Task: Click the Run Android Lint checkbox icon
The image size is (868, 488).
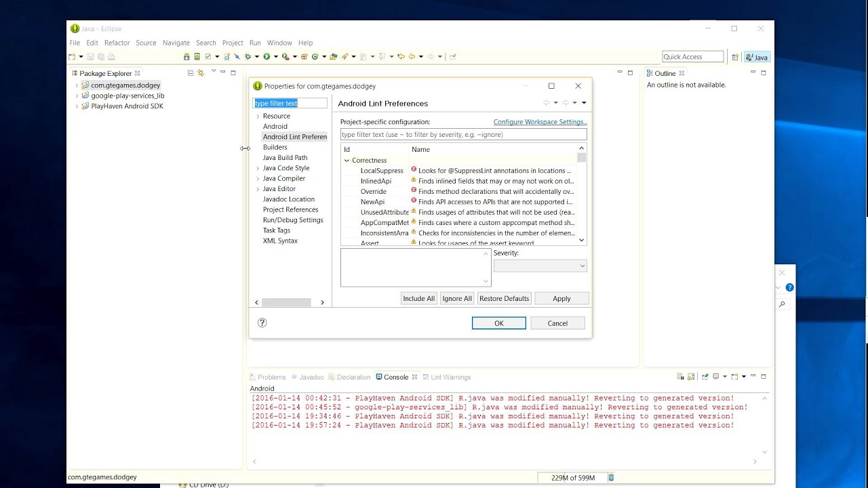Action: [x=208, y=57]
